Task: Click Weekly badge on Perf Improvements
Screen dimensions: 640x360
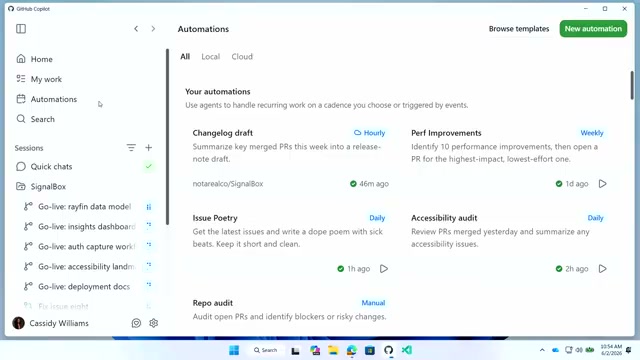Action: [592, 133]
